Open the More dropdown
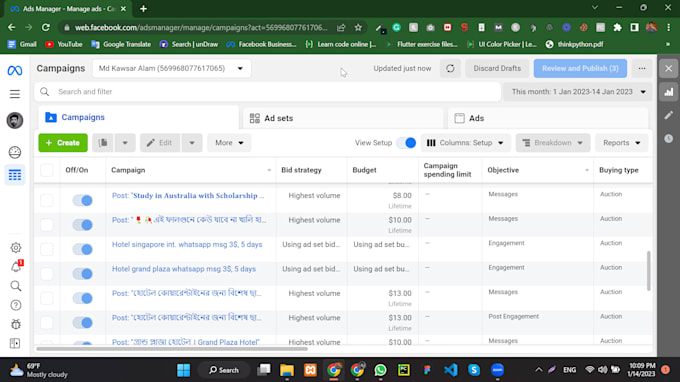 coord(229,143)
